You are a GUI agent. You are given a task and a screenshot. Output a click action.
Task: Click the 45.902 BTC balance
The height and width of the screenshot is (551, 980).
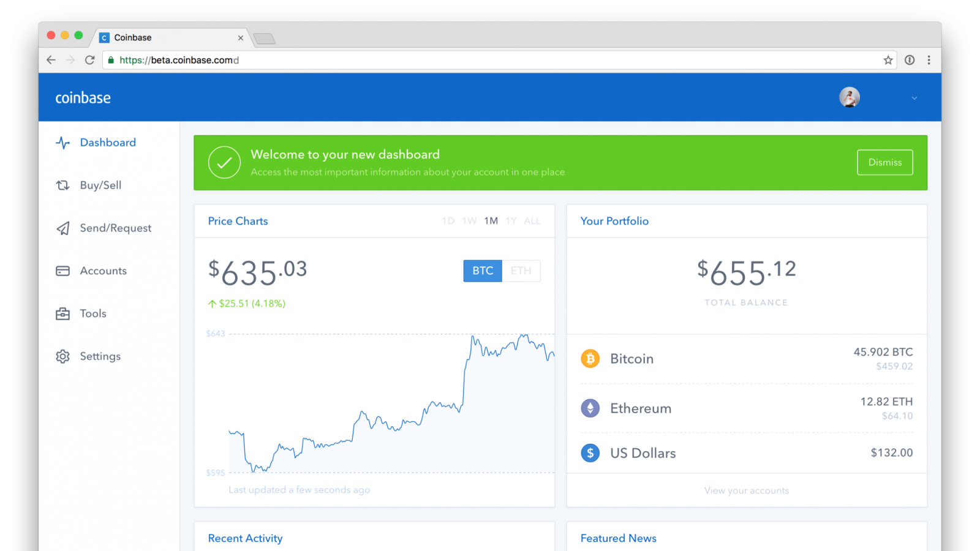point(883,352)
